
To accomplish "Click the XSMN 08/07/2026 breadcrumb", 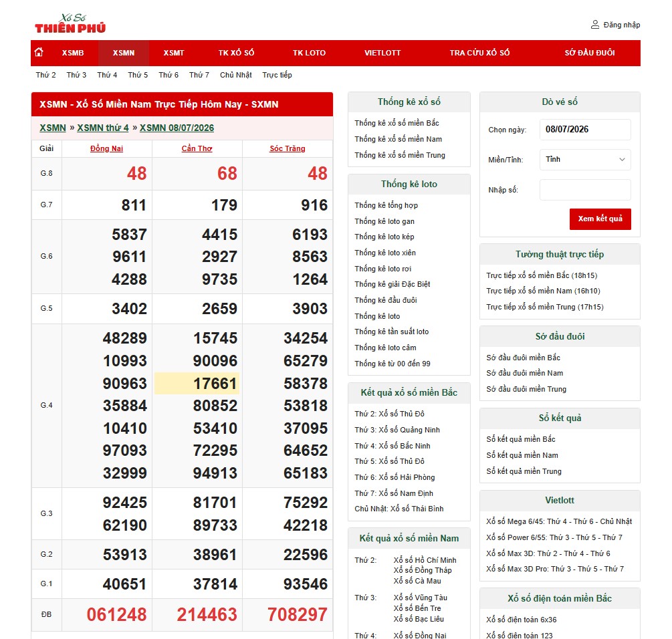I will pyautogui.click(x=177, y=128).
